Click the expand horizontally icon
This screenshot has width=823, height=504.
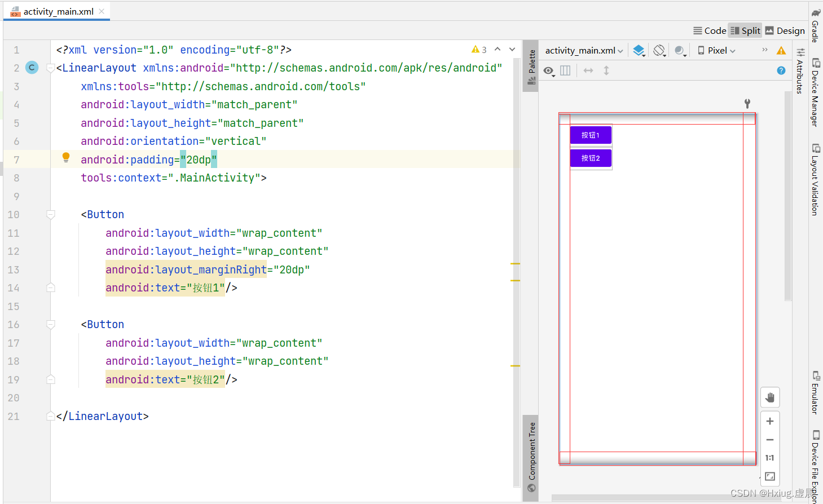(588, 70)
